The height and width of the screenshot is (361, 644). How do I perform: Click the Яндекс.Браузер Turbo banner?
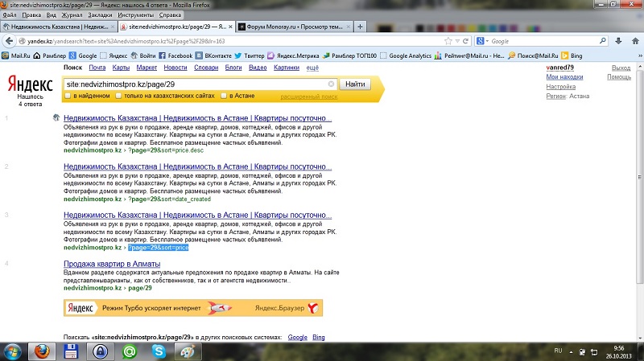(x=193, y=308)
